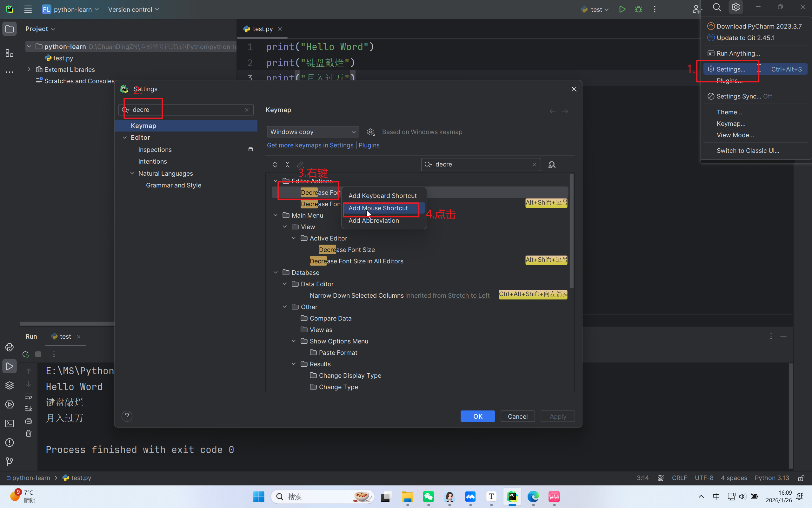812x508 pixels.
Task: Open the Version Control git tool icon
Action: tap(10, 462)
